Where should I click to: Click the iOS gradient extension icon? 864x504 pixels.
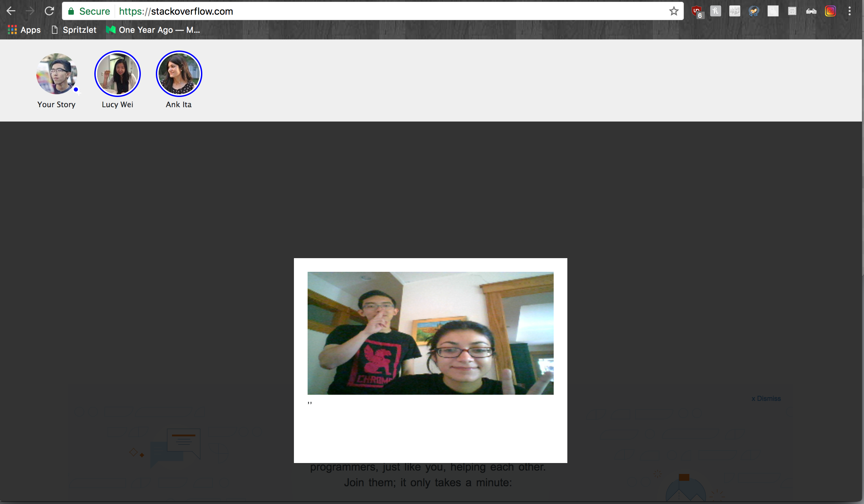[x=830, y=11]
